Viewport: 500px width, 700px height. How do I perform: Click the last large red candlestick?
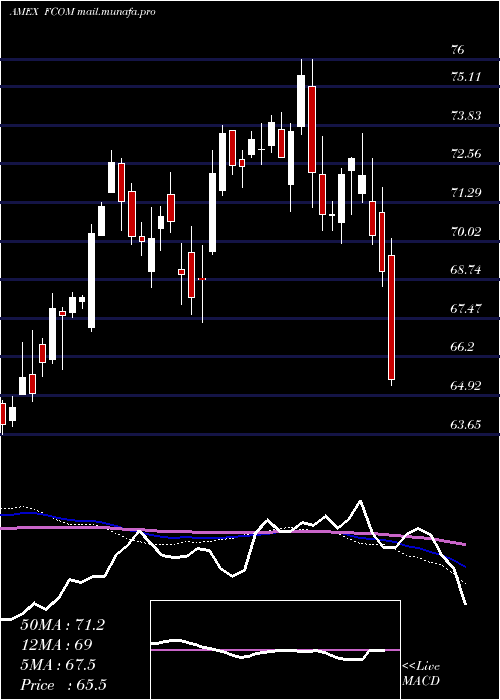point(392,317)
